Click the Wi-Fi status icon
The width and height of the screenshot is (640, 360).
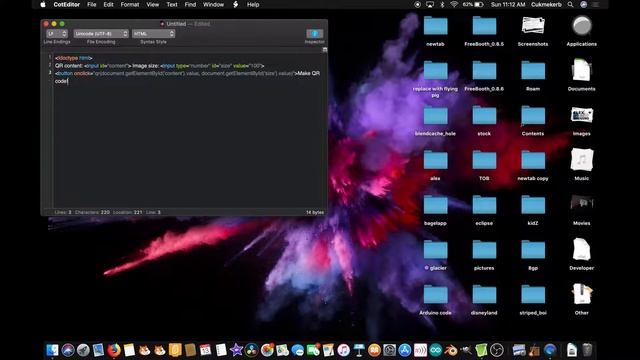coord(454,4)
